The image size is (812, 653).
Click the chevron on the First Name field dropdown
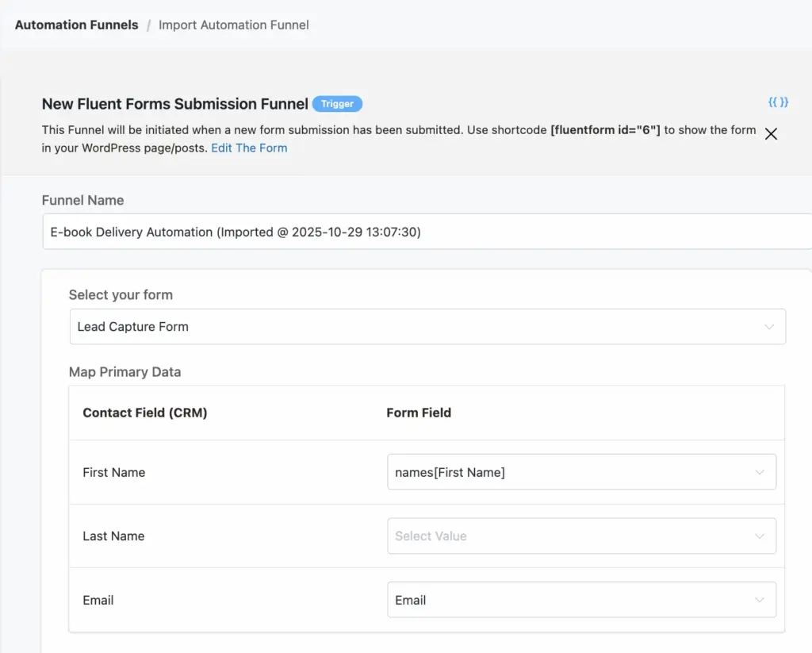click(x=760, y=471)
